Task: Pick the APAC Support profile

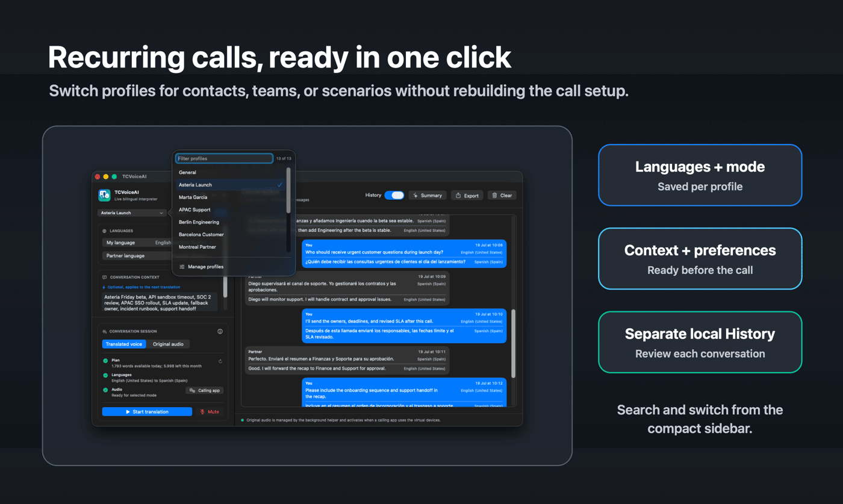Action: (232, 210)
